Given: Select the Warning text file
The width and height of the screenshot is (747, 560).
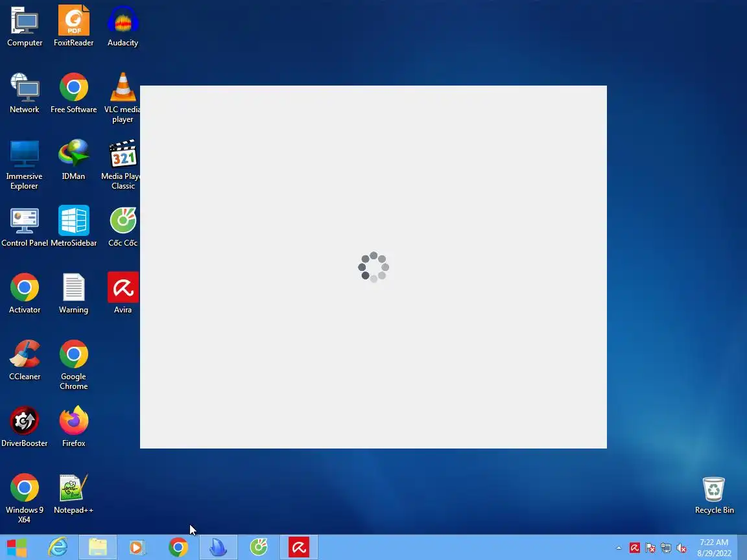Looking at the screenshot, I should (x=73, y=293).
